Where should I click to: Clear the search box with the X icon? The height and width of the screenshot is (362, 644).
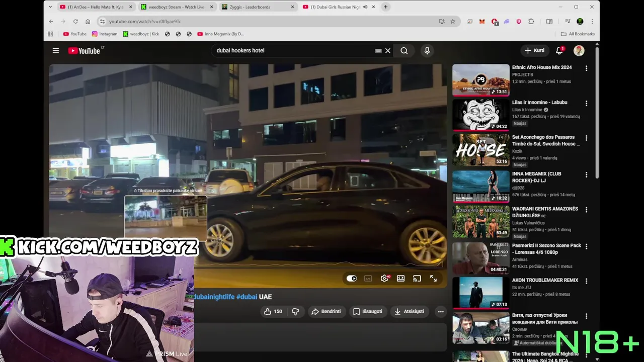[x=388, y=51]
